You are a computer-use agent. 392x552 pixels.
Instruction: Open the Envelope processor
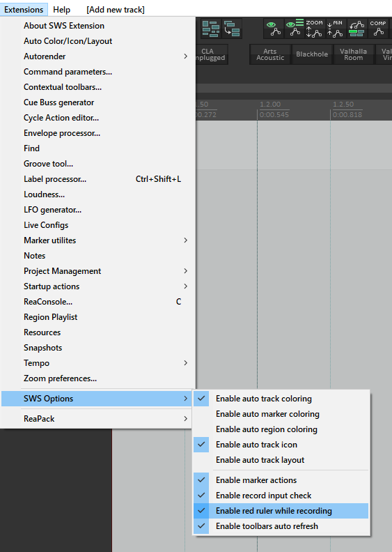97,133
